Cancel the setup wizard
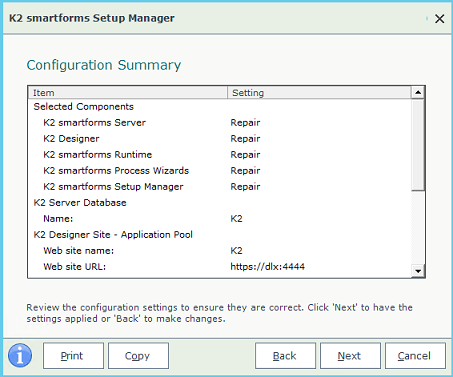This screenshot has height=377, width=453. point(415,356)
